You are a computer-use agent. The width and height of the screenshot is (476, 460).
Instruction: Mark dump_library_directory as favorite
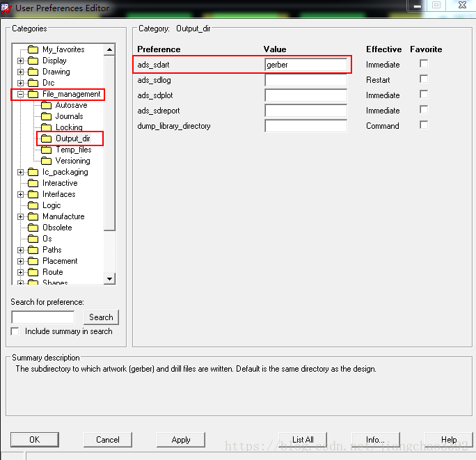[x=424, y=125]
